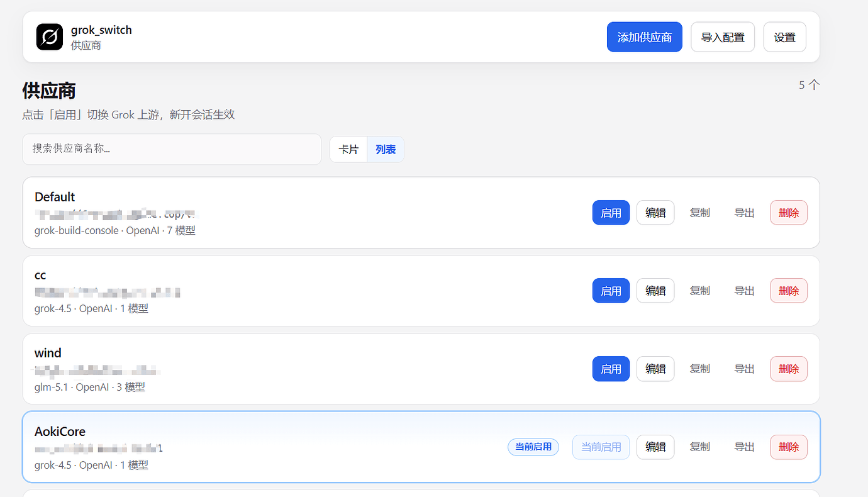Copy the Default provider via 复制
This screenshot has height=497, width=868.
tap(700, 213)
